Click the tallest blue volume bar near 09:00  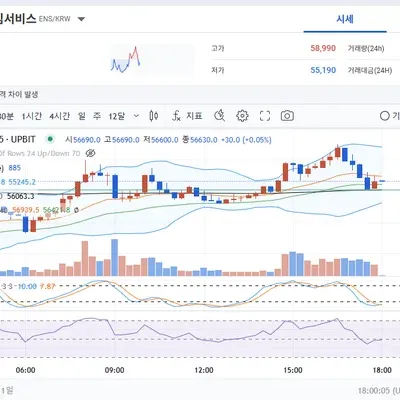[x=115, y=257]
